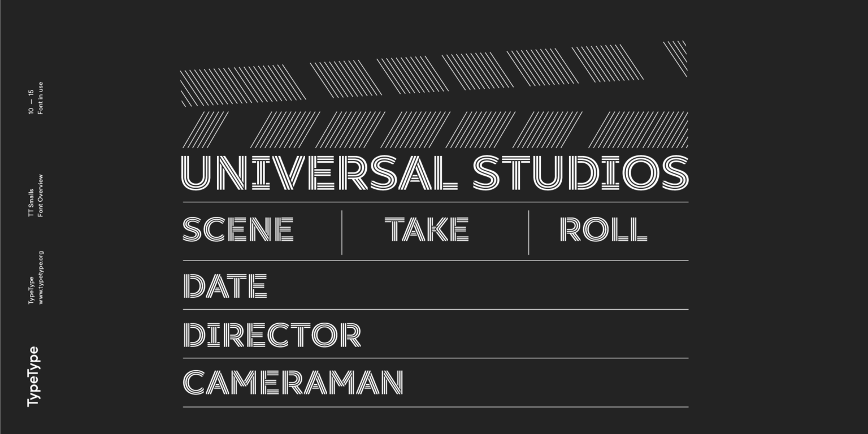
Task: Select the ROLL label
Action: coord(603,229)
